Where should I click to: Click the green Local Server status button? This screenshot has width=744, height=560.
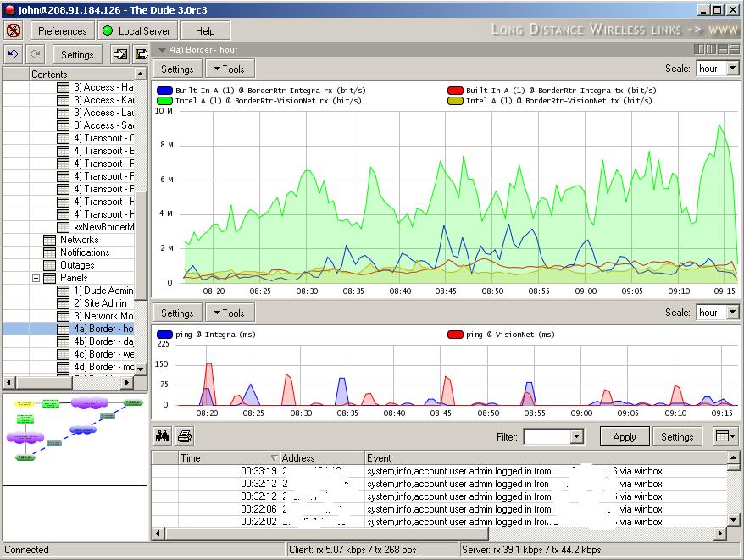(x=136, y=31)
